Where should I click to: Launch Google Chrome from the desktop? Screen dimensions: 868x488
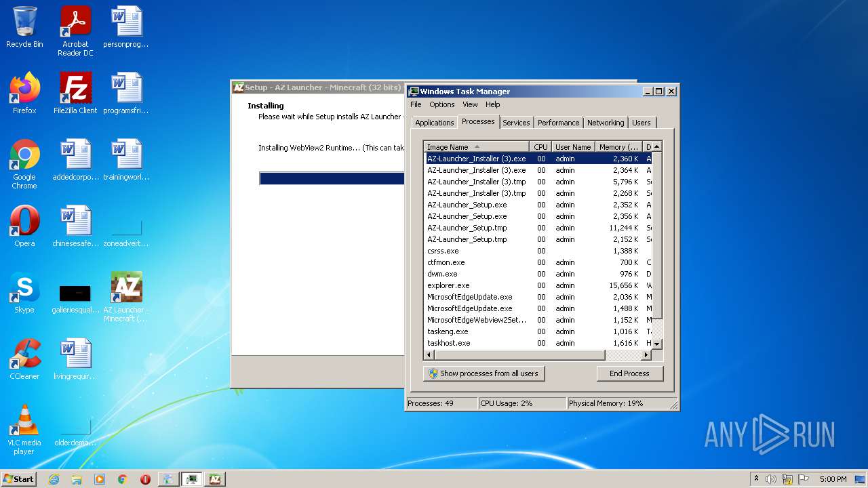pos(24,164)
